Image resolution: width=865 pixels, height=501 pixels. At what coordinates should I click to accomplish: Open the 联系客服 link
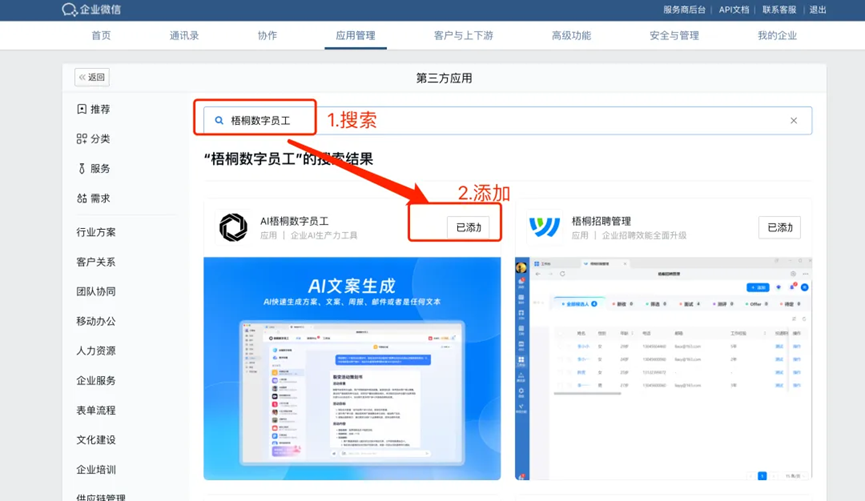[x=779, y=10]
